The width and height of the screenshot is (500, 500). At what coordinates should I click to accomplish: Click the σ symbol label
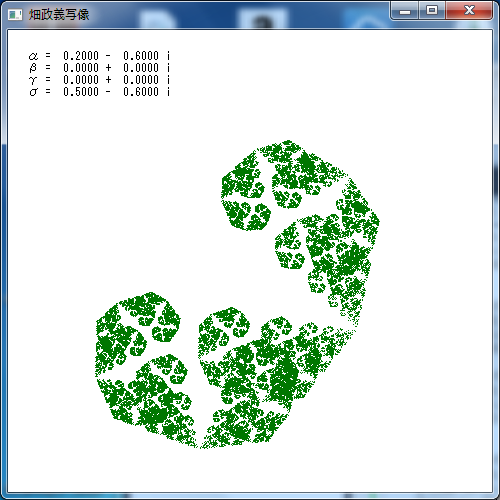point(33,92)
